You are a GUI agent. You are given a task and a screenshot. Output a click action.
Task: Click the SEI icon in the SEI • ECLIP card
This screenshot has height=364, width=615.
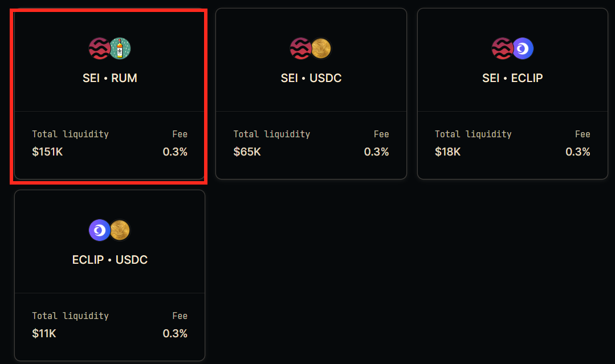[502, 48]
